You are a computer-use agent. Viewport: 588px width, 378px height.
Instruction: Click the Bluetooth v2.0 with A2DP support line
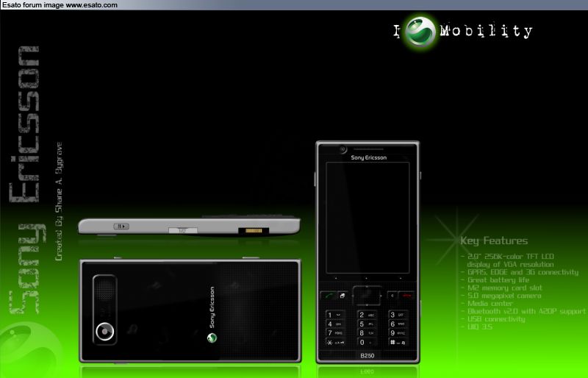pos(526,312)
